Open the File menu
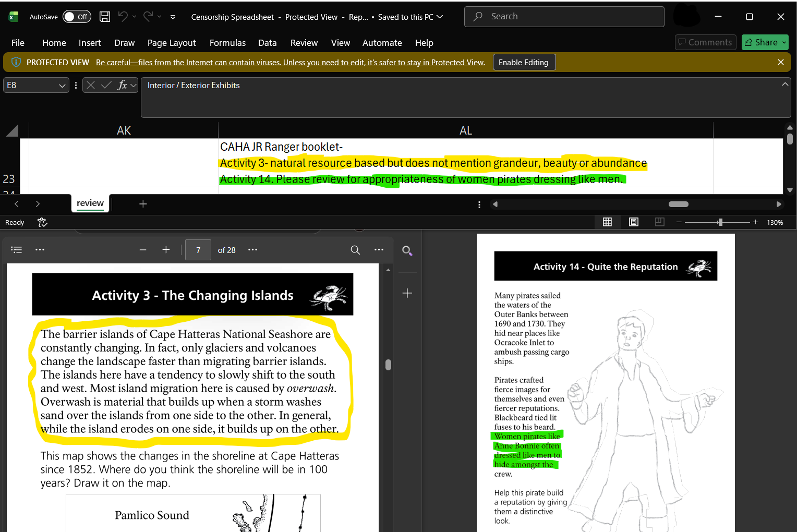Viewport: 797px width, 532px height. coord(18,43)
